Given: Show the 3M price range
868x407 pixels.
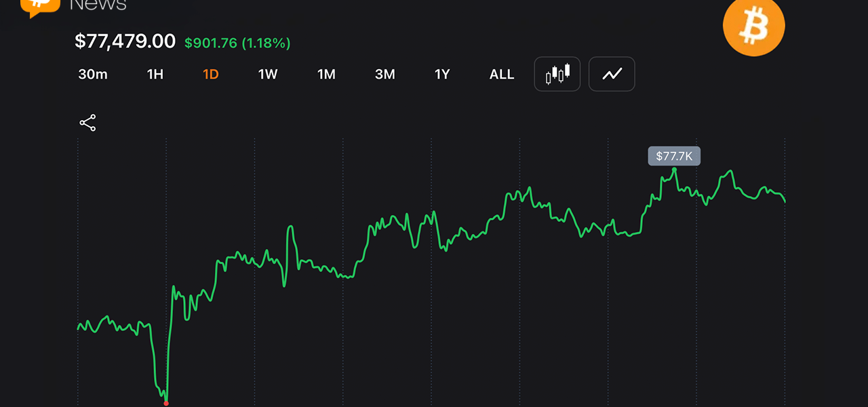Looking at the screenshot, I should 385,75.
